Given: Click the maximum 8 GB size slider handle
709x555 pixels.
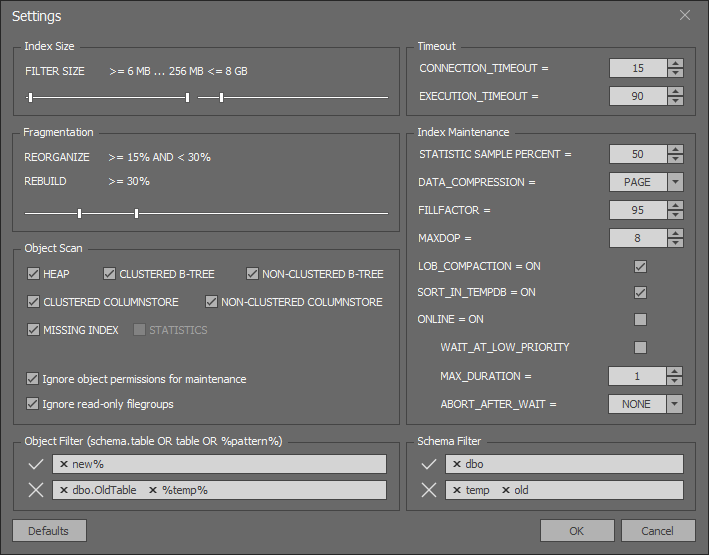Looking at the screenshot, I should point(221,97).
